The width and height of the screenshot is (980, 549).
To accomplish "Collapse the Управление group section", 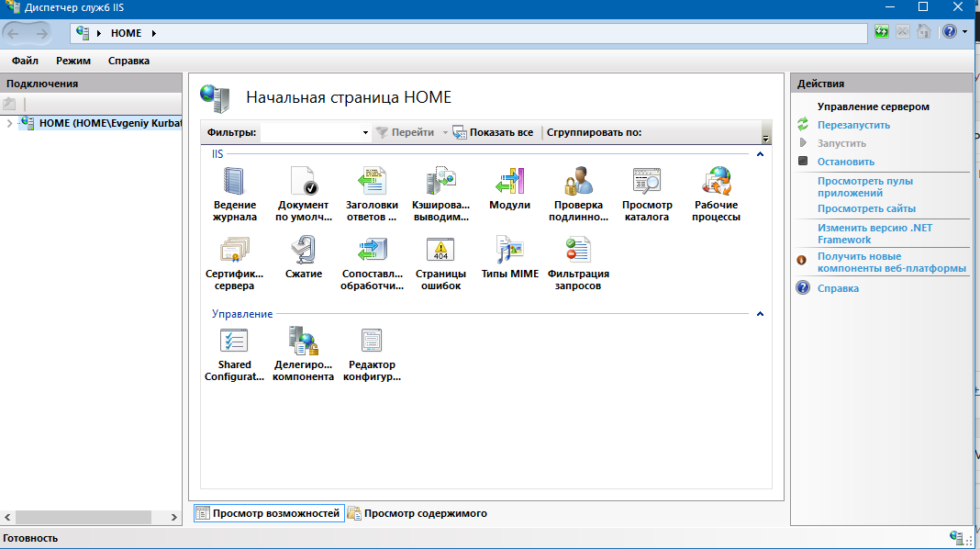I will click(x=760, y=314).
